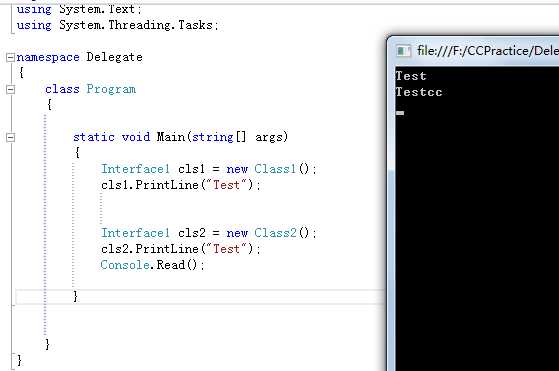Click the 'Console.Read();' line
Screen dimensions: 559x371
153,265
